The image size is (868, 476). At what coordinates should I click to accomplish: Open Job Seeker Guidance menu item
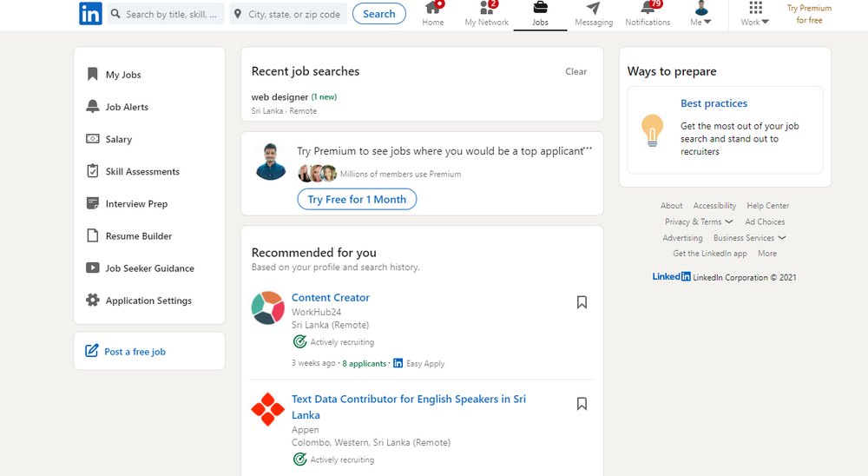pos(149,268)
